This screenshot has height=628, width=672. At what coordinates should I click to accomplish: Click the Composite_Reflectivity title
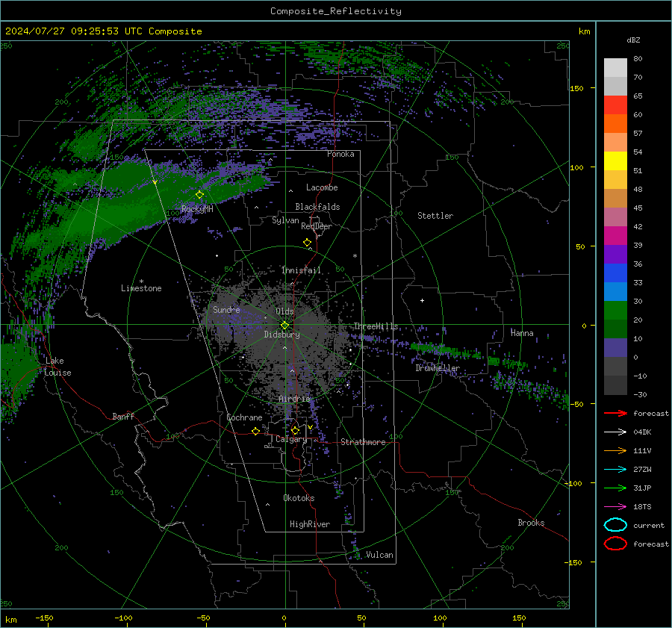point(336,11)
